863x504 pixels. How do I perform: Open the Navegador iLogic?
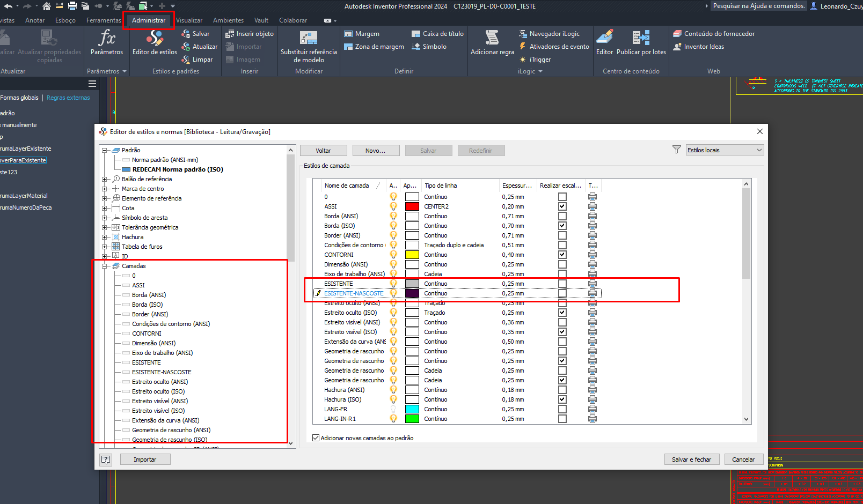click(x=554, y=34)
